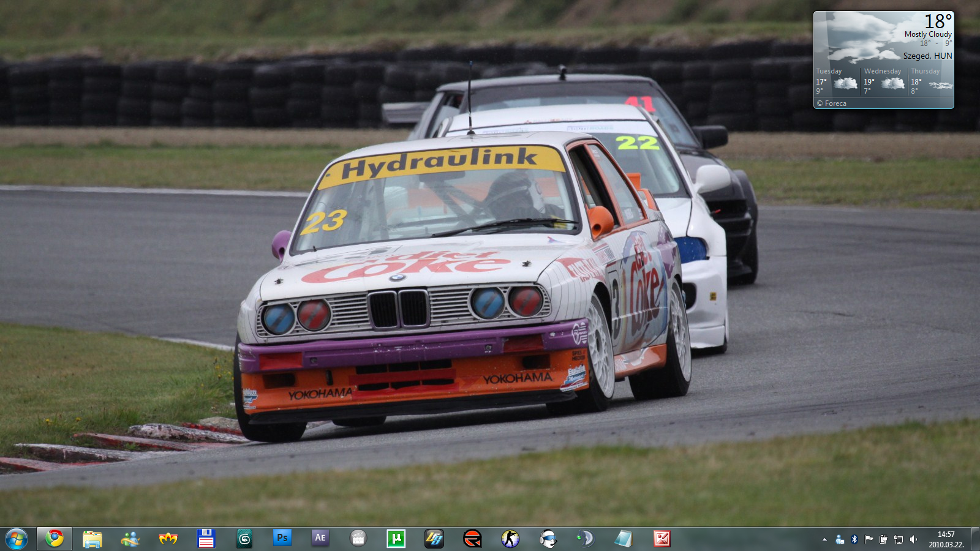Open Windows Explorer folder icon in taskbar

click(x=92, y=539)
